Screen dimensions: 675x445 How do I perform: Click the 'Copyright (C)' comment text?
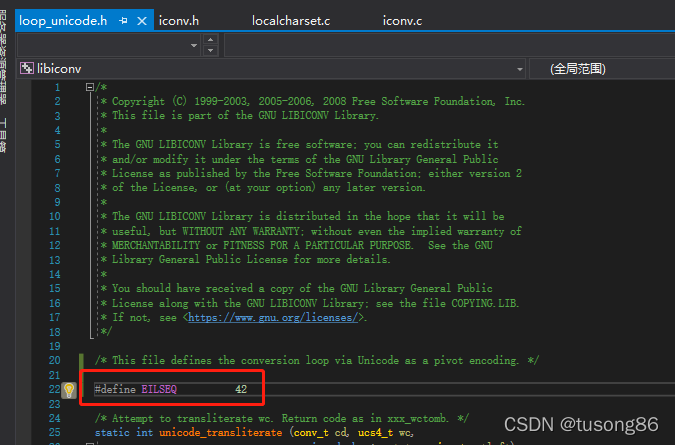coord(149,102)
